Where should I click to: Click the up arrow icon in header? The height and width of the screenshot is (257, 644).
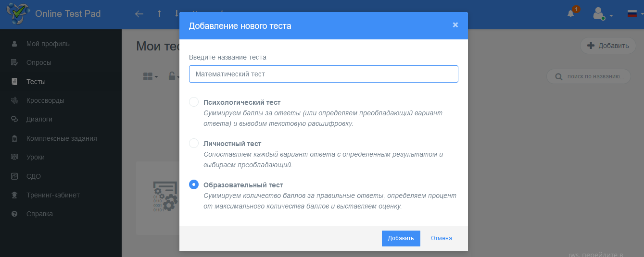tap(159, 14)
